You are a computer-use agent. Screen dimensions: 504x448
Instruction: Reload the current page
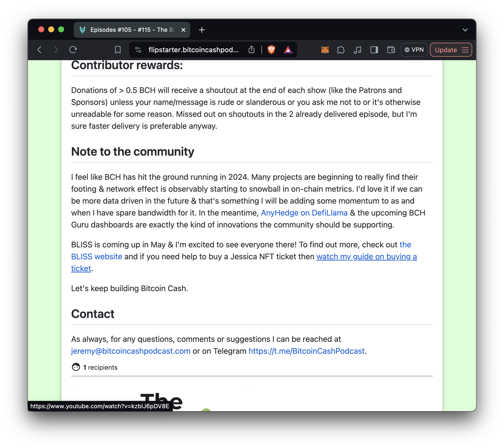[x=73, y=50]
